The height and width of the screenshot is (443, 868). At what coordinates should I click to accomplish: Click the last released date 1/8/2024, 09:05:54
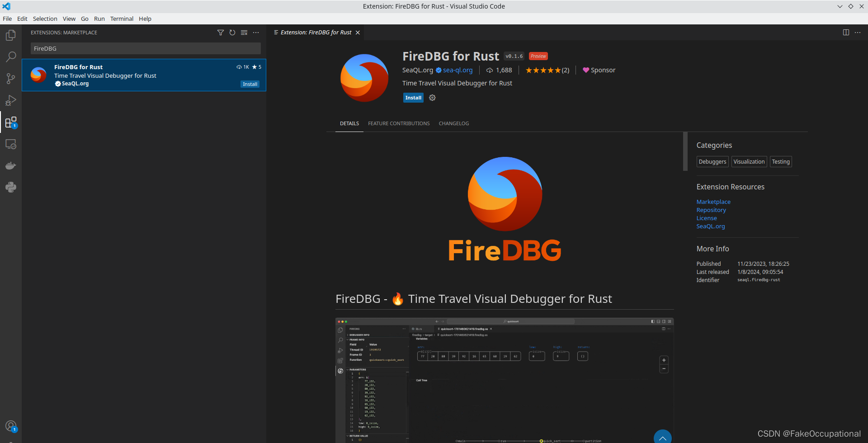[x=760, y=272]
